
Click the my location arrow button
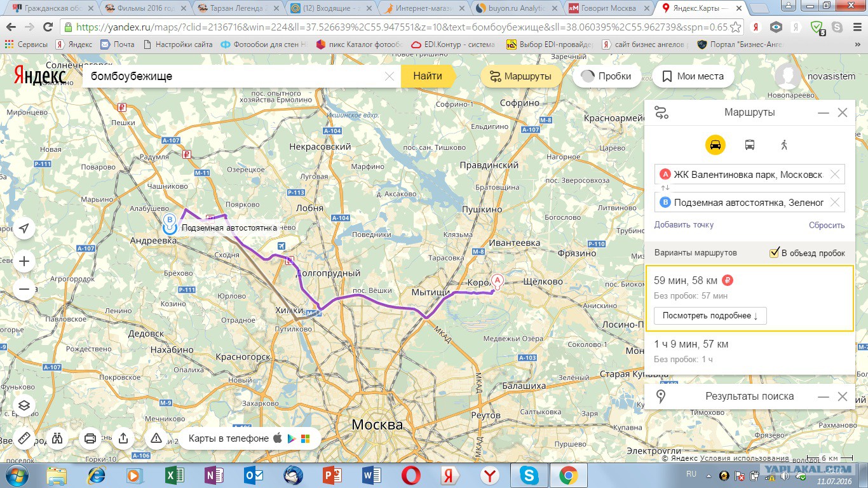coord(24,229)
